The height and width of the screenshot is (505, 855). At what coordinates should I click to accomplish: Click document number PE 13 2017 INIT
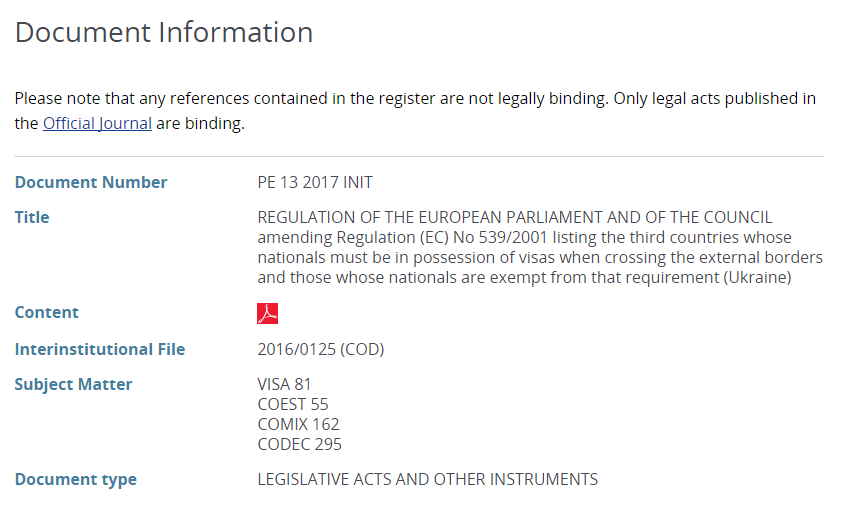[315, 182]
